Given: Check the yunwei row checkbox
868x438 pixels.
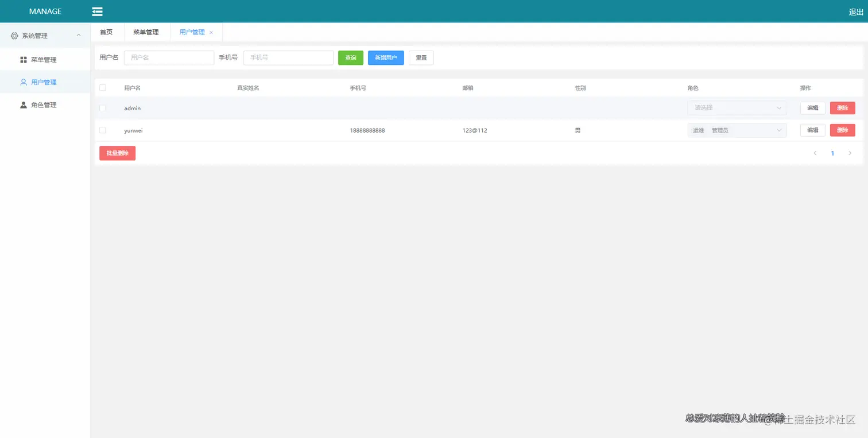Looking at the screenshot, I should (103, 130).
